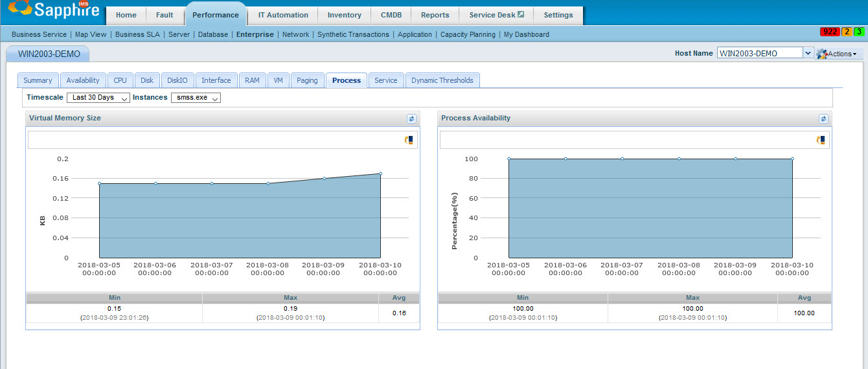Open Business Service submenu link
This screenshot has height=369, width=868.
click(39, 34)
